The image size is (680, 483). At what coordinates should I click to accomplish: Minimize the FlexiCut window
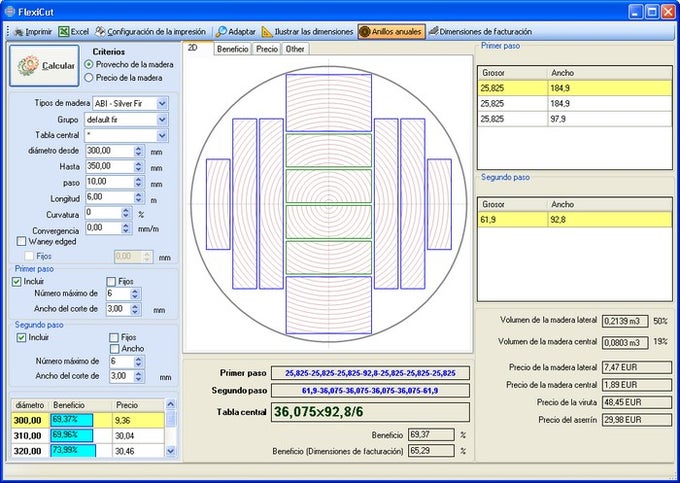pyautogui.click(x=636, y=12)
